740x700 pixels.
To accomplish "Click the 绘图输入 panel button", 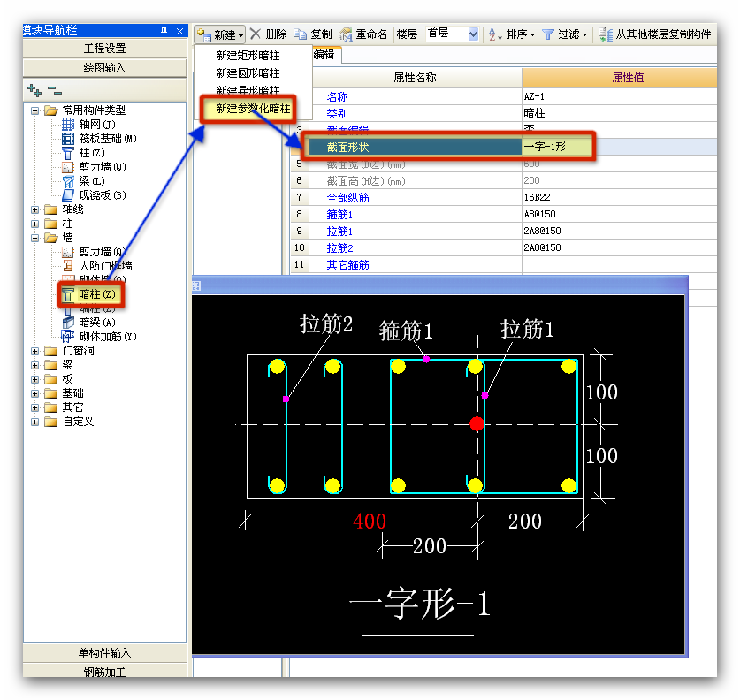I will 105,68.
